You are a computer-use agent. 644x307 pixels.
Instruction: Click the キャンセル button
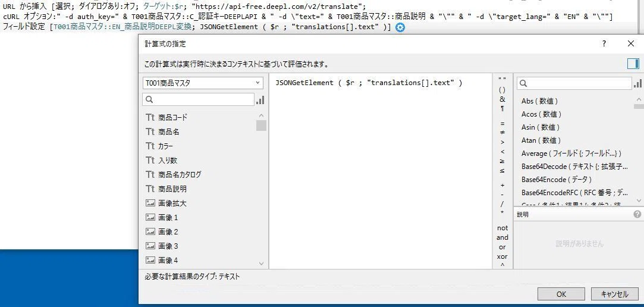click(614, 294)
